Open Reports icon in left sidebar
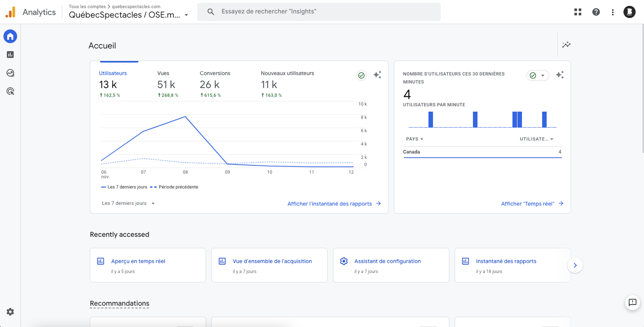The height and width of the screenshot is (327, 644). pyautogui.click(x=10, y=55)
